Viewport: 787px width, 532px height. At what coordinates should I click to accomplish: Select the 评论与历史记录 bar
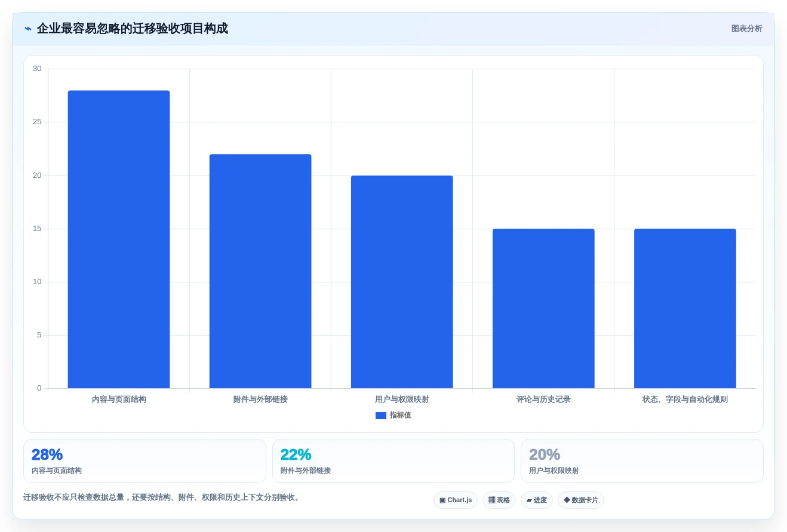pyautogui.click(x=543, y=309)
